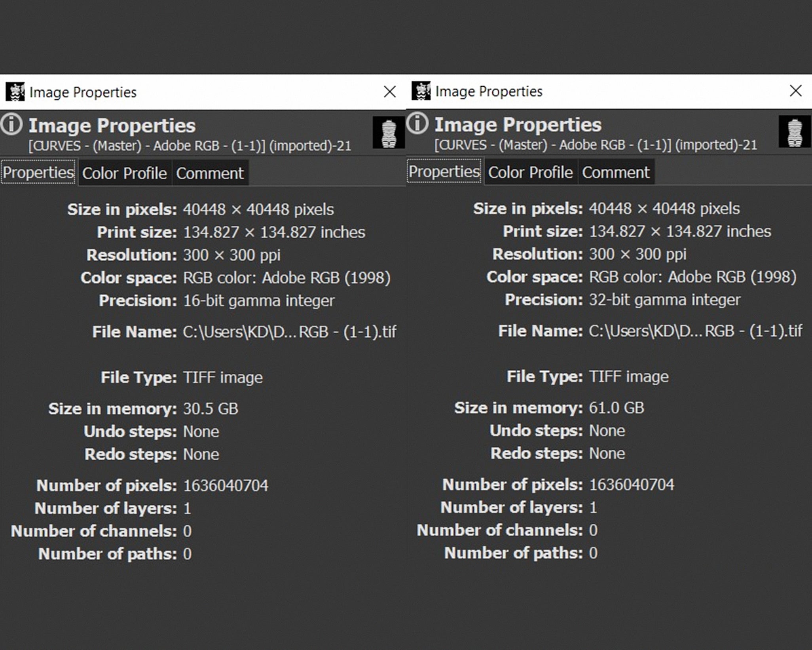Click right dialog print size '134.827 × 134.827 inches'
The height and width of the screenshot is (650, 812).
tap(680, 231)
